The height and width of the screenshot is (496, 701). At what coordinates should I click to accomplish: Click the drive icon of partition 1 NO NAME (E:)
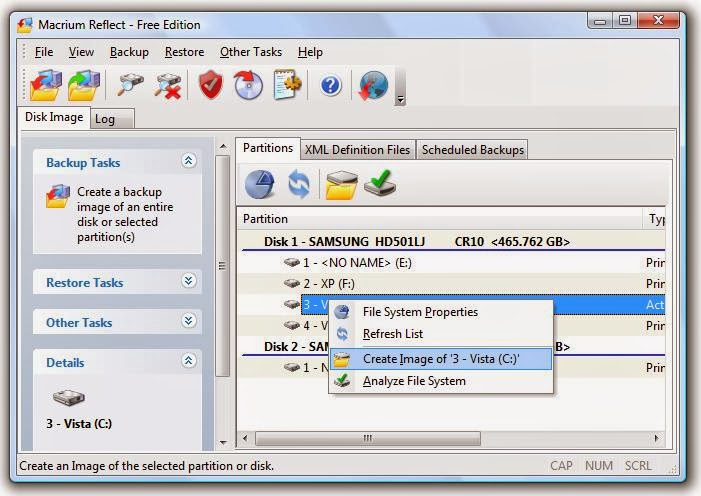(292, 262)
